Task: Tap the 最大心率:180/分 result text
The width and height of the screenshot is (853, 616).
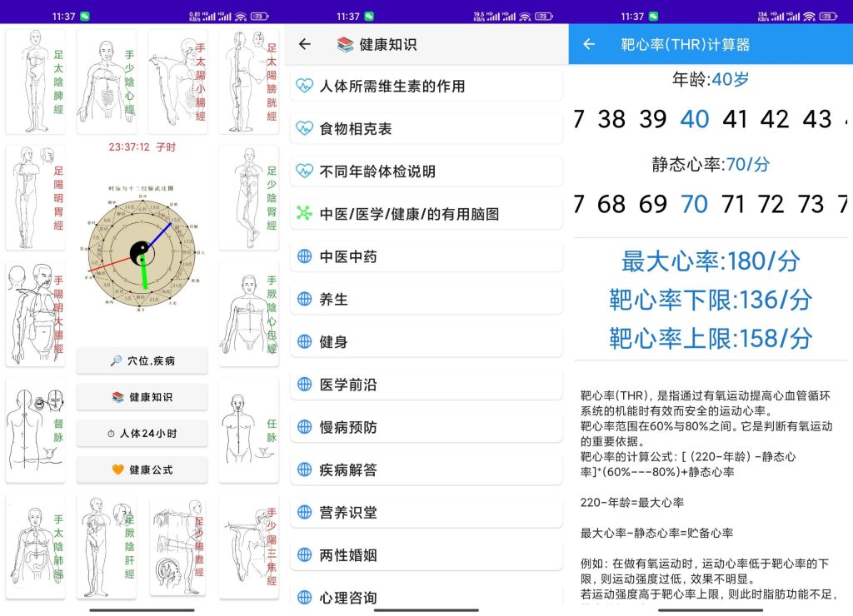Action: click(711, 261)
